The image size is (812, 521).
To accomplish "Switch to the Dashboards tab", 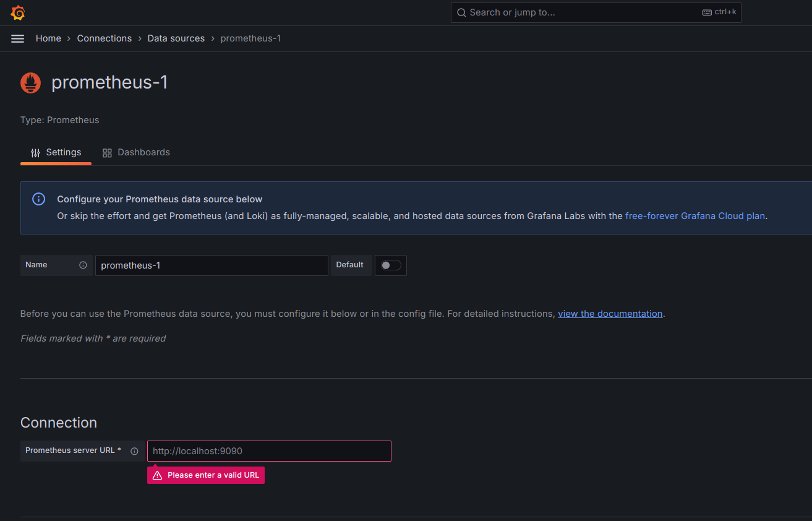I will click(136, 152).
